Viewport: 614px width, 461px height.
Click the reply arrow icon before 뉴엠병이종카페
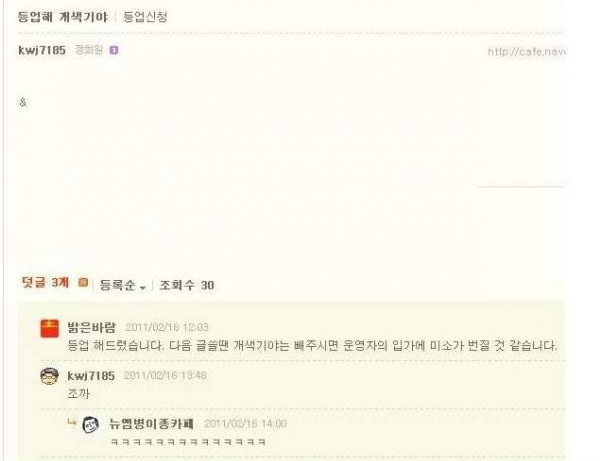tap(72, 423)
